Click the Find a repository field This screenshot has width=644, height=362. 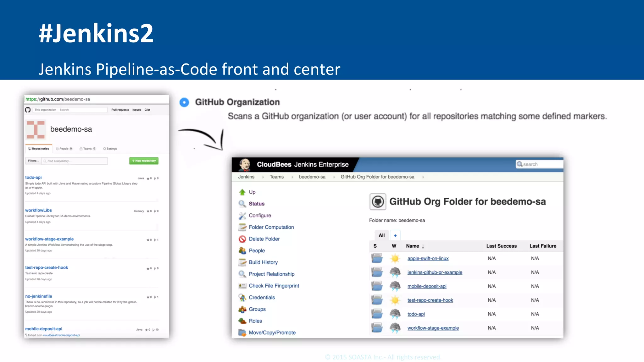75,161
